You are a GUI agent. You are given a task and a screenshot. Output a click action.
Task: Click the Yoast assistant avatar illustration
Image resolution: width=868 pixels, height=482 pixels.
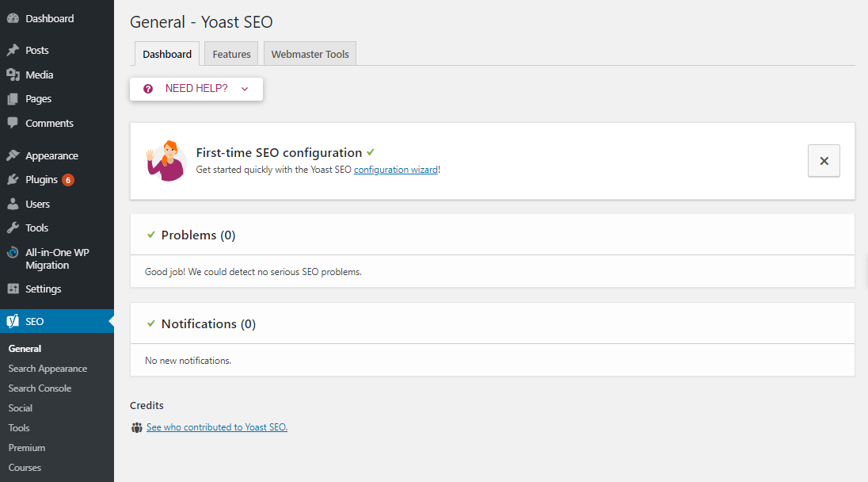tap(166, 161)
